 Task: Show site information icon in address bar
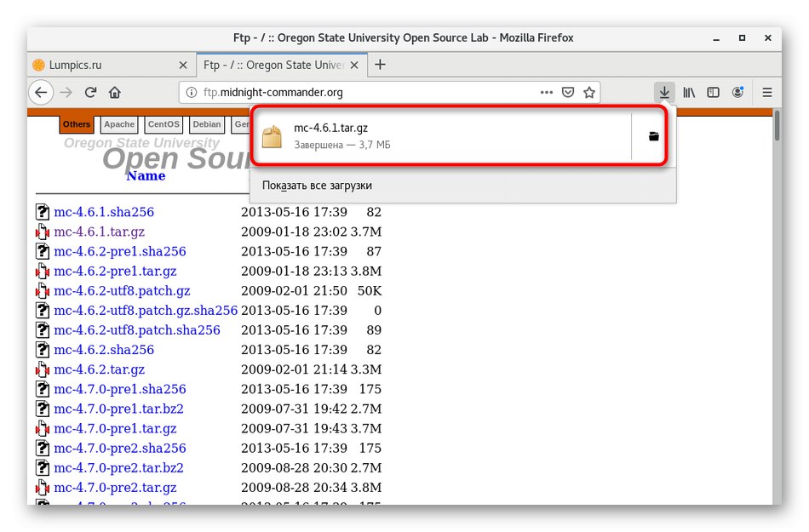(x=192, y=93)
